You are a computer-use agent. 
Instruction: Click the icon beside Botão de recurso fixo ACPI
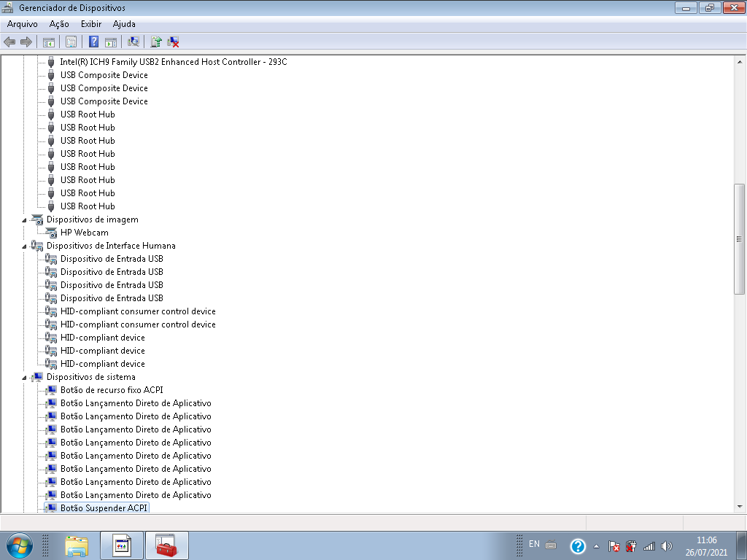tap(51, 390)
